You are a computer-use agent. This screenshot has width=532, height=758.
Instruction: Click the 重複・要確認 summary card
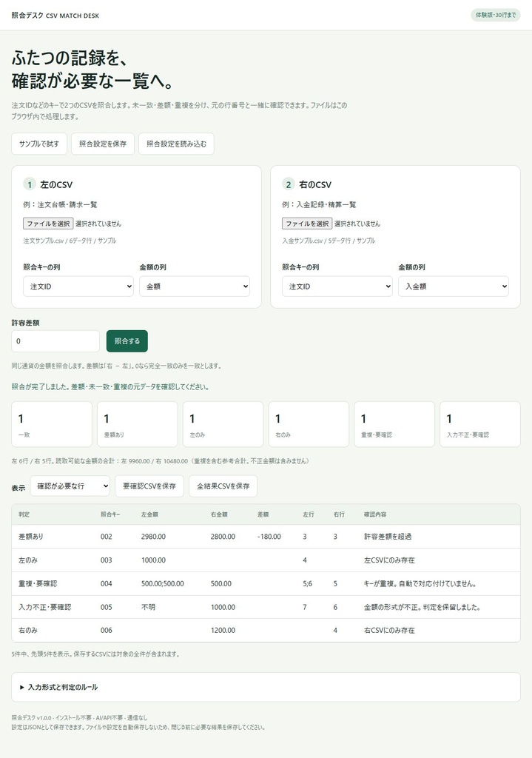(x=394, y=424)
